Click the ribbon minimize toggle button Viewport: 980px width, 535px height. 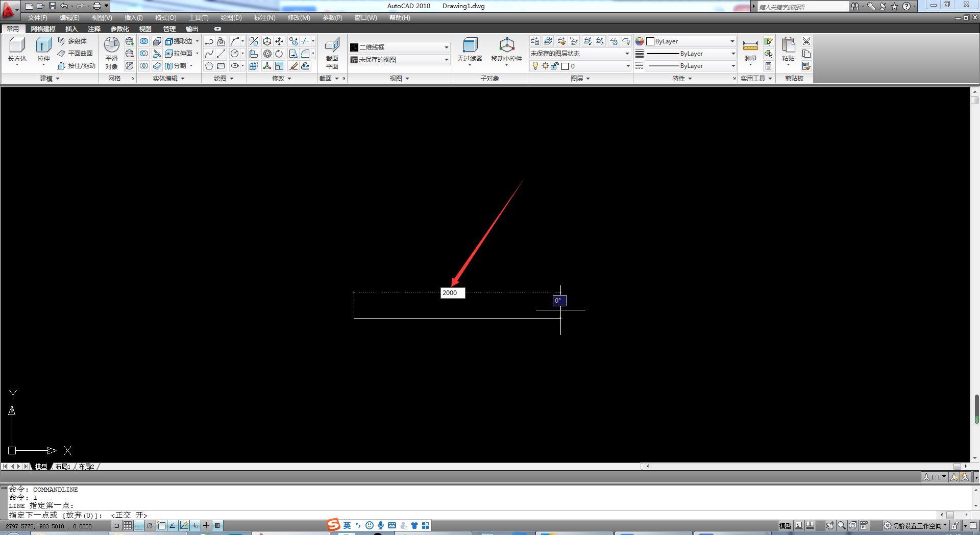[217, 29]
